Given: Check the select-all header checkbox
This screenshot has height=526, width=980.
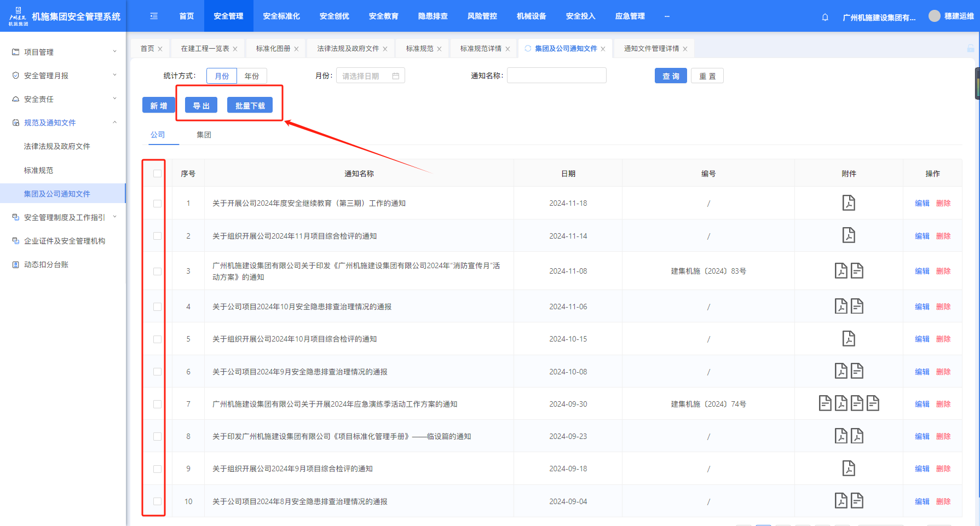Looking at the screenshot, I should point(158,174).
